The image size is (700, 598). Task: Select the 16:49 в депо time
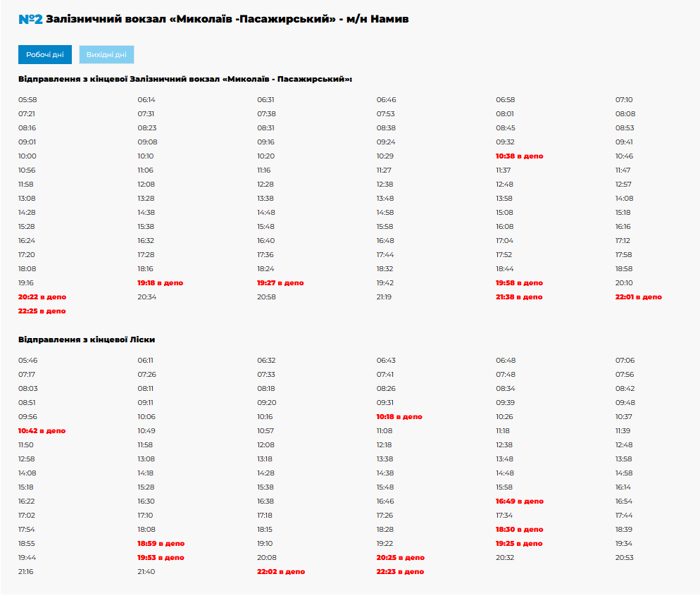tap(519, 502)
